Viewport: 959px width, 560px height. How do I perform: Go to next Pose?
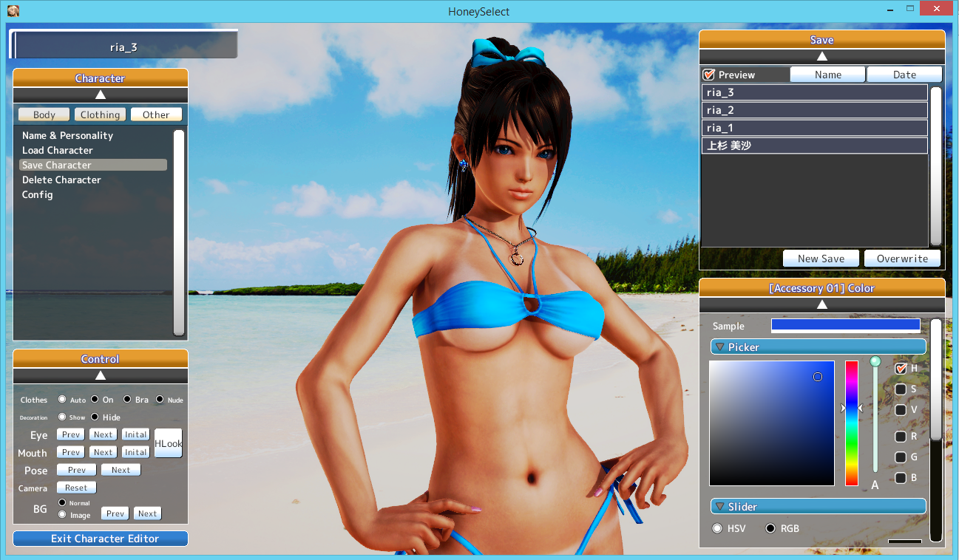121,470
